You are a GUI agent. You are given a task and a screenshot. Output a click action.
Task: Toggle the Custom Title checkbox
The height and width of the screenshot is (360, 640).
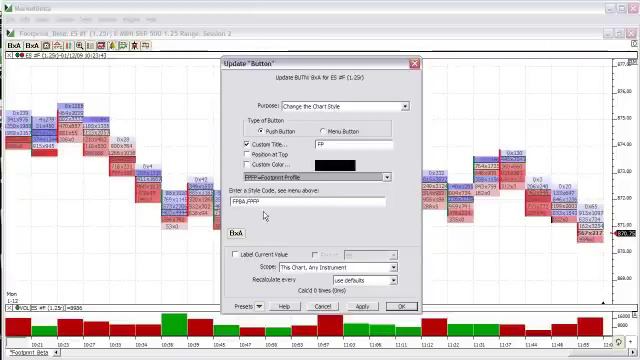click(x=247, y=144)
